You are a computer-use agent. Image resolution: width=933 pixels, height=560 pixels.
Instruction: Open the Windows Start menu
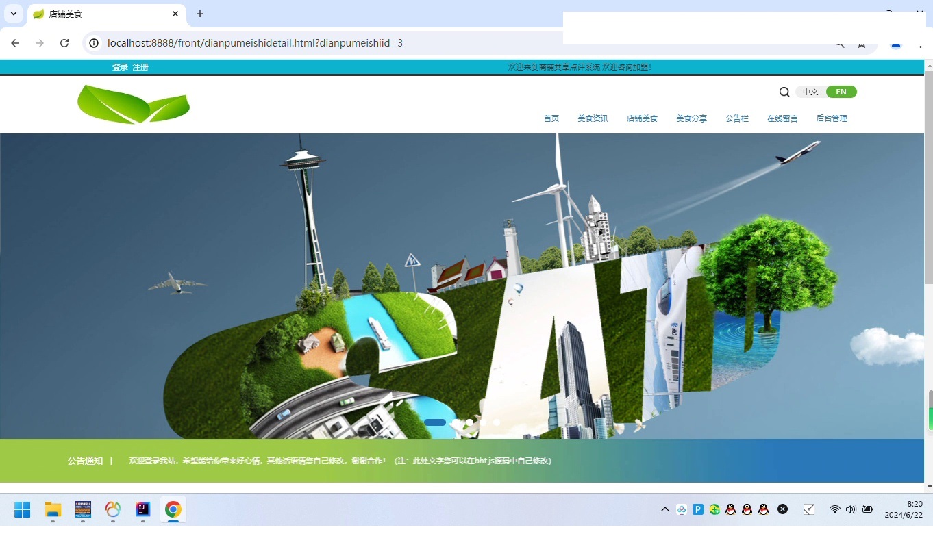pos(23,509)
